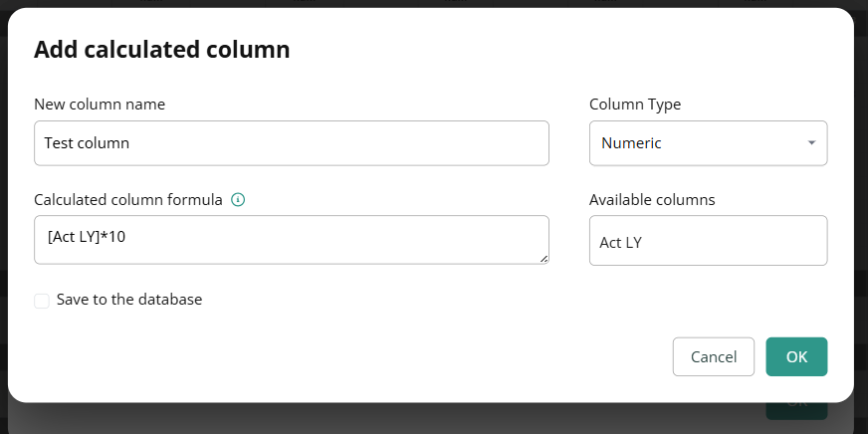Enable the Save to the database checkbox

click(42, 301)
